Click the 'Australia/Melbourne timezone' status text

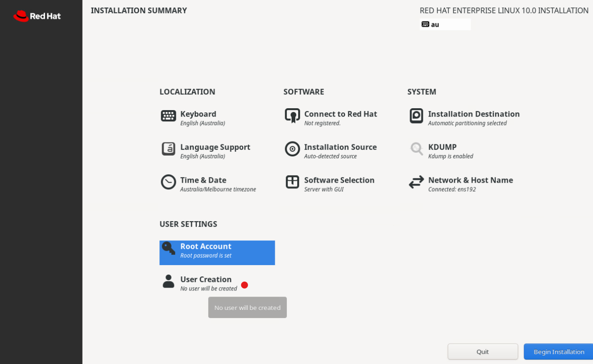click(x=218, y=189)
